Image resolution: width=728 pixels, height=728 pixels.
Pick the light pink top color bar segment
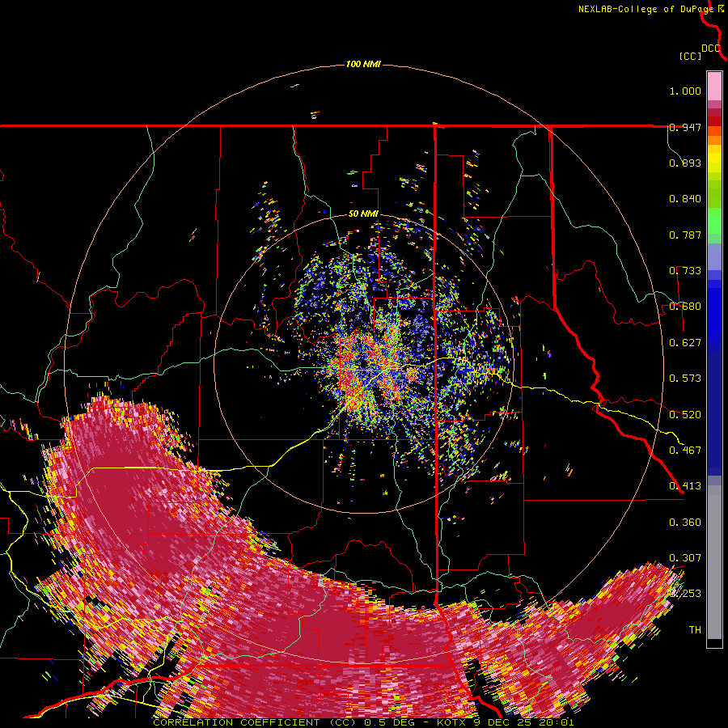point(714,86)
